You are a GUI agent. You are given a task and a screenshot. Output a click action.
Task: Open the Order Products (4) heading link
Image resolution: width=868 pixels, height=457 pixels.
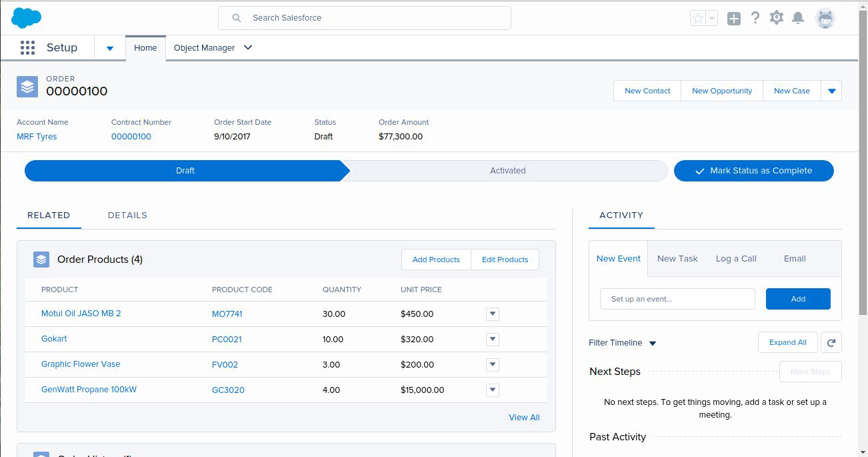pyautogui.click(x=100, y=260)
